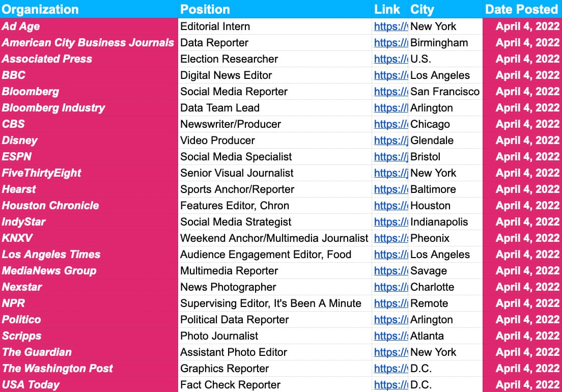Viewport: 562px width, 392px height.
Task: Click the Date Posted header cell
Action: 521,9
